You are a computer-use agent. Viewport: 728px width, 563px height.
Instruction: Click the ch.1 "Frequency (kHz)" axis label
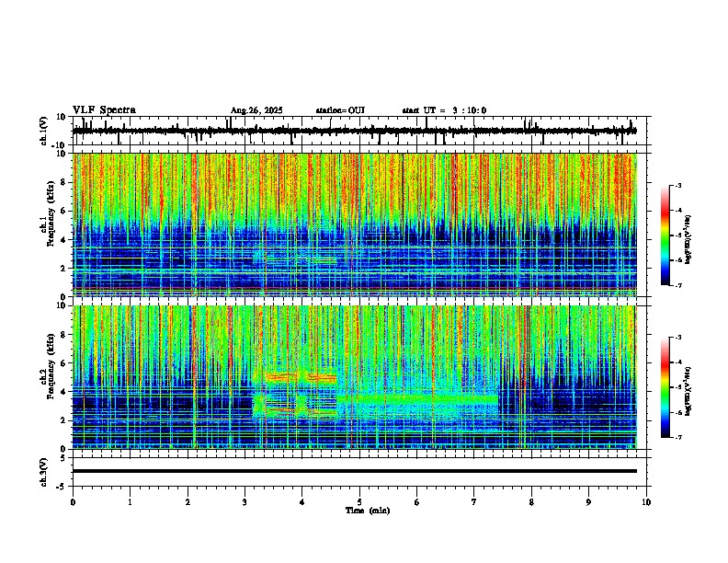(51, 213)
